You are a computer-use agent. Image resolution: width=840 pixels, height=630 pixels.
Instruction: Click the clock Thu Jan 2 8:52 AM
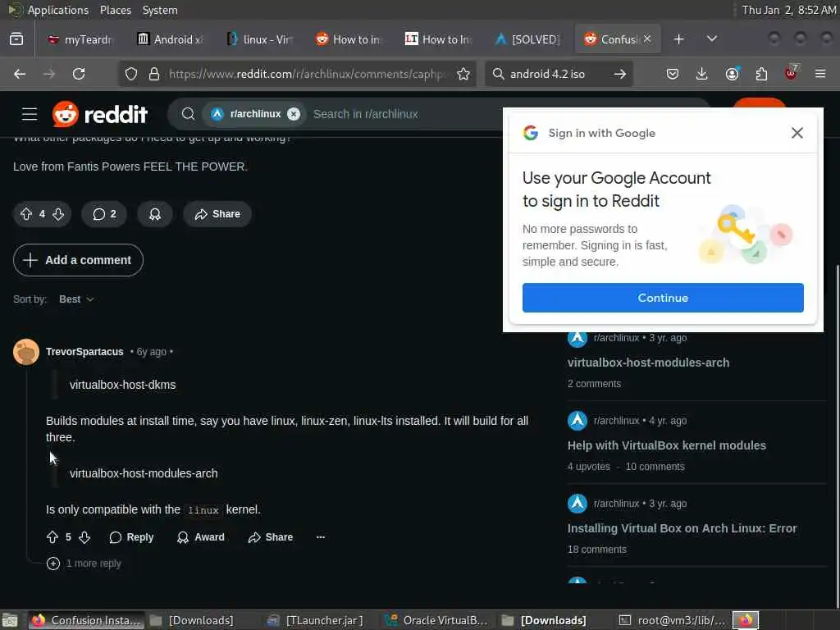[789, 10]
